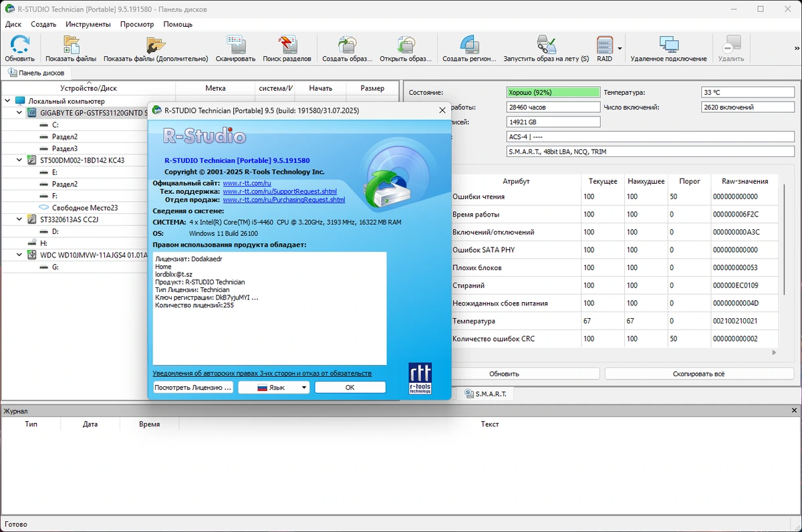This screenshot has height=532, width=802.
Task: Click the Размер column header
Action: (x=372, y=88)
